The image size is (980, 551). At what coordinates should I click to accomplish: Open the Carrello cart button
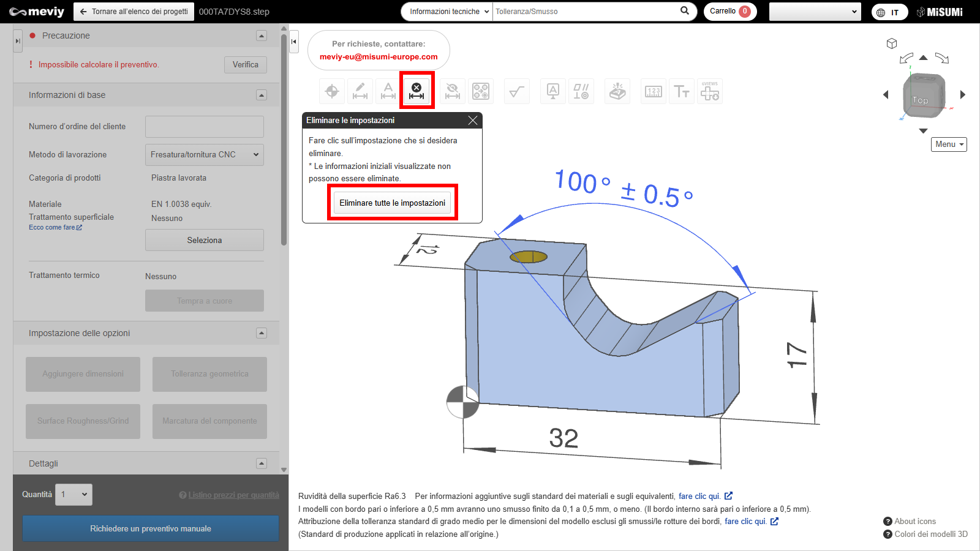click(x=730, y=12)
